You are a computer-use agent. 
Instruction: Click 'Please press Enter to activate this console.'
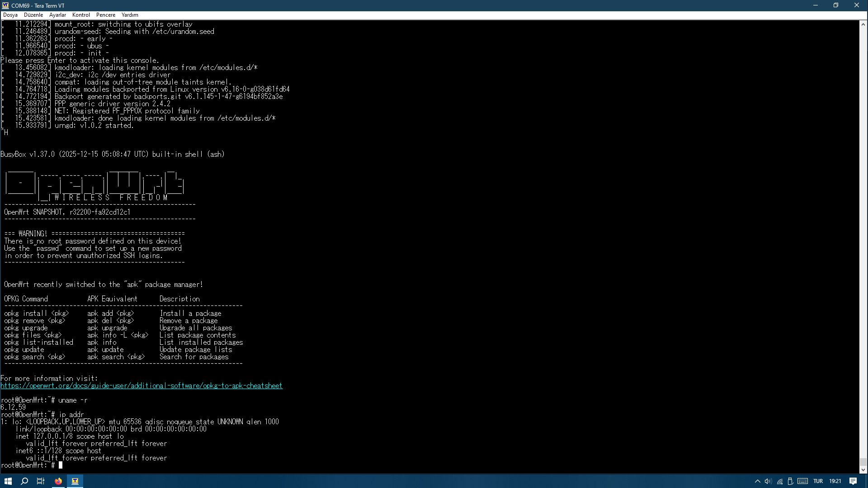click(x=80, y=61)
